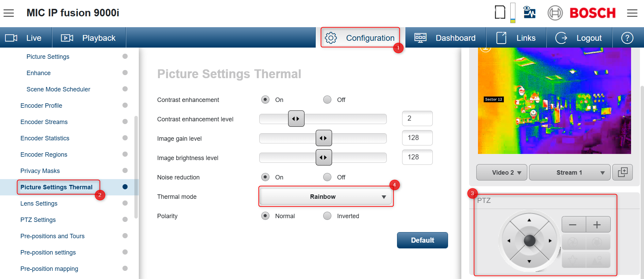Image resolution: width=644 pixels, height=279 pixels.
Task: Open Lens Settings in the sidebar
Action: pyautogui.click(x=39, y=204)
